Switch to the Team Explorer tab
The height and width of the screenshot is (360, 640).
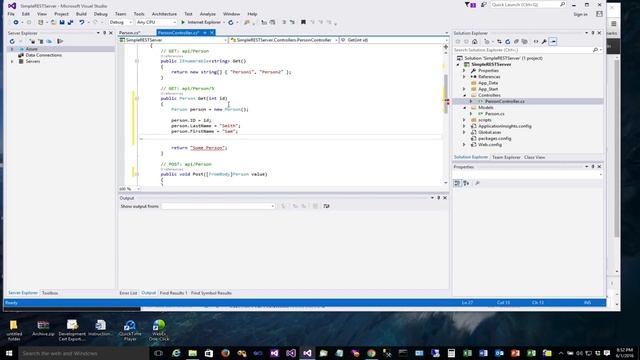[506, 157]
